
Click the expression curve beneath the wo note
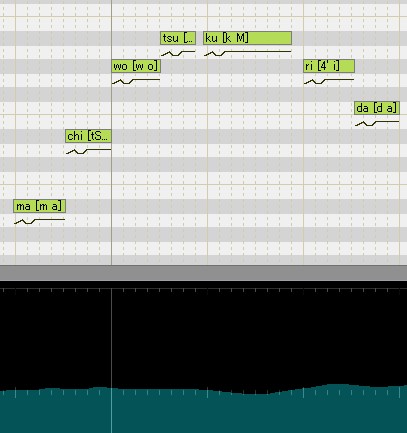tap(136, 81)
